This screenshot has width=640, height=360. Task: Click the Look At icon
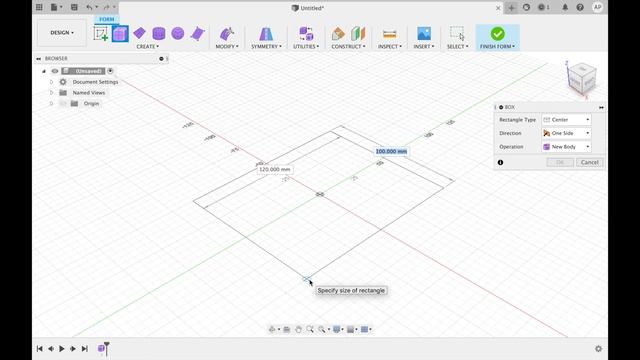(x=287, y=329)
